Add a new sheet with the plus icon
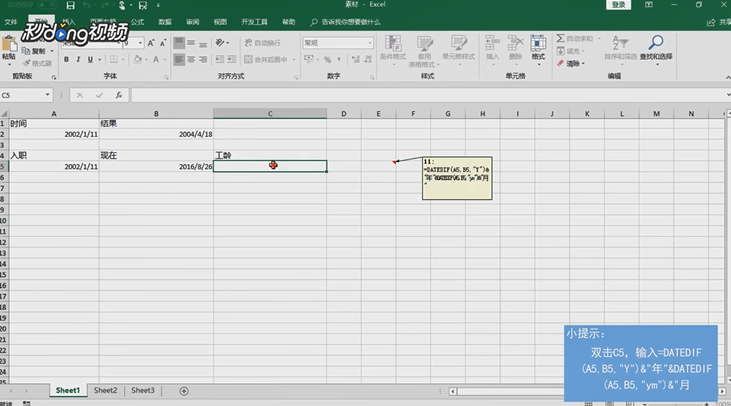Screen dimensions: 731x406 pos(184,391)
